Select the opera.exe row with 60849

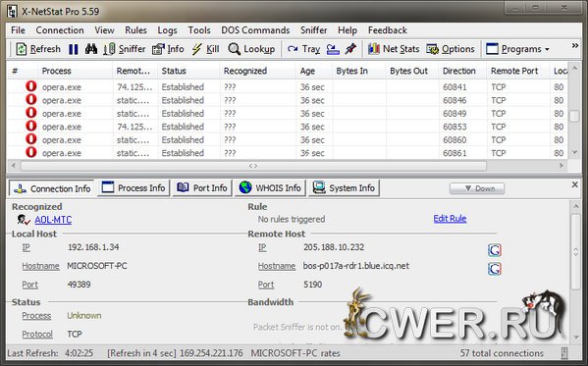288,113
